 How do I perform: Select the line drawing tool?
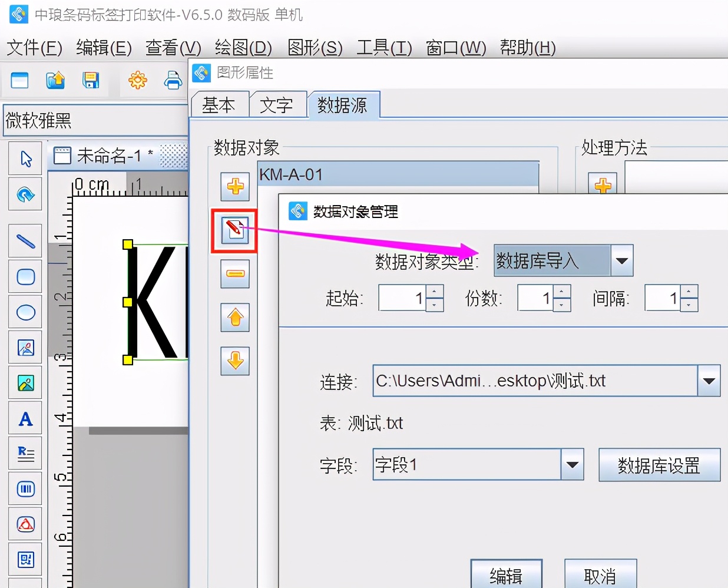[25, 241]
